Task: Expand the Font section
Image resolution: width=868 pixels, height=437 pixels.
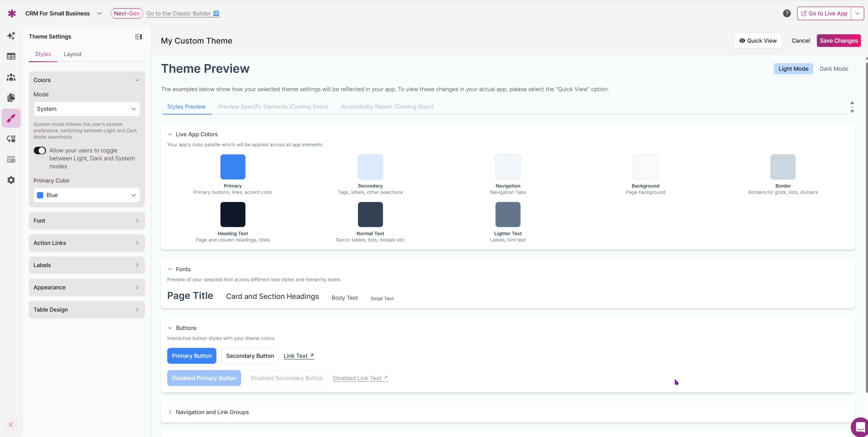Action: coord(87,220)
